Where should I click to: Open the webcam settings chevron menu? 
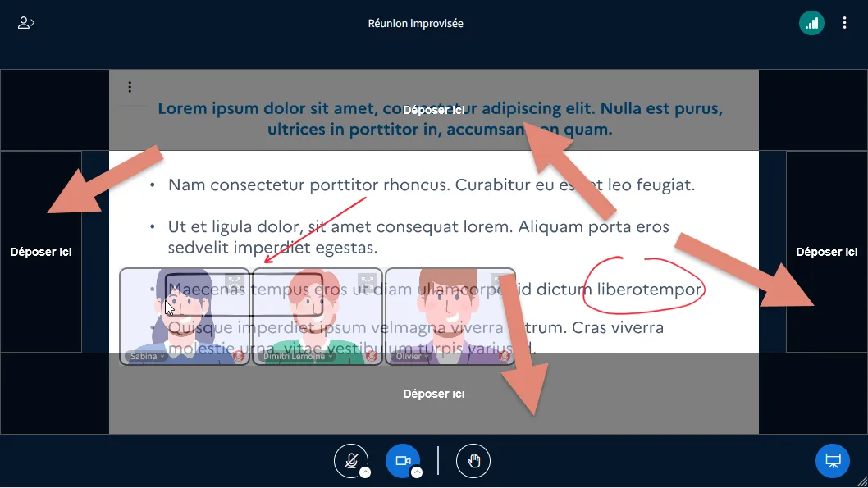417,472
